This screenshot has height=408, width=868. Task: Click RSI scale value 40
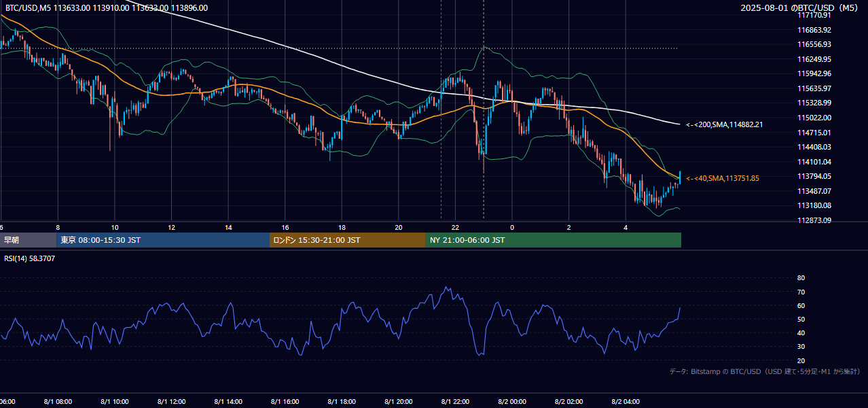pyautogui.click(x=801, y=333)
